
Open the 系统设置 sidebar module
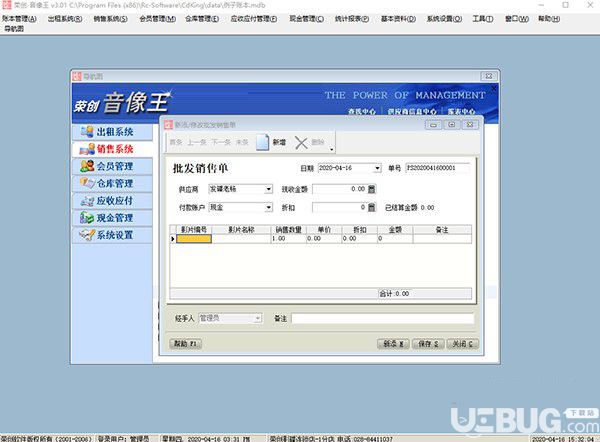click(112, 235)
